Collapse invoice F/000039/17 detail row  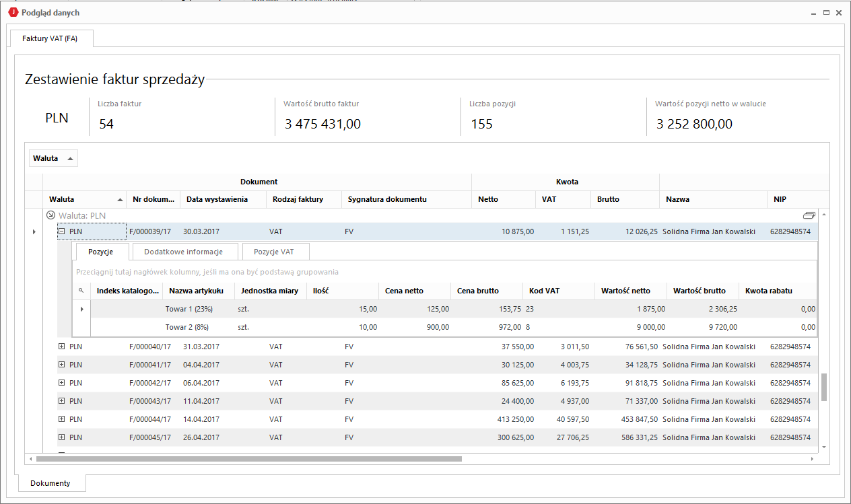pyautogui.click(x=61, y=231)
